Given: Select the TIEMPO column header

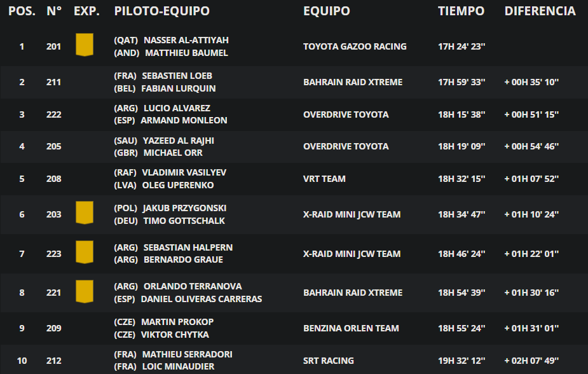Looking at the screenshot, I should click(462, 11).
